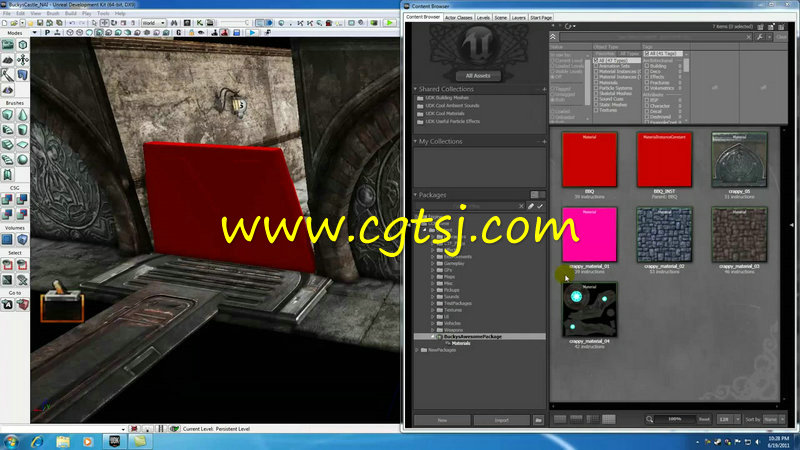Collapse the Packages section
Image resolution: width=800 pixels, height=450 pixels.
click(x=415, y=195)
